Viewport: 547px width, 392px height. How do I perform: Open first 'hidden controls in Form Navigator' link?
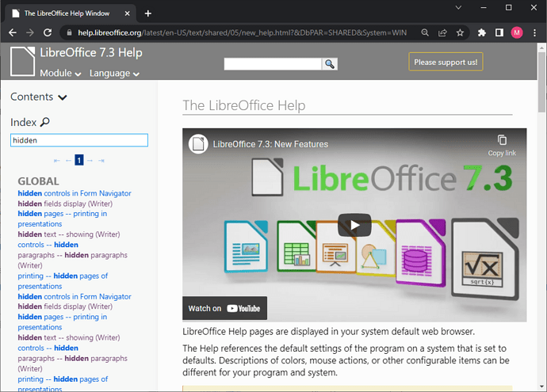[x=75, y=193]
